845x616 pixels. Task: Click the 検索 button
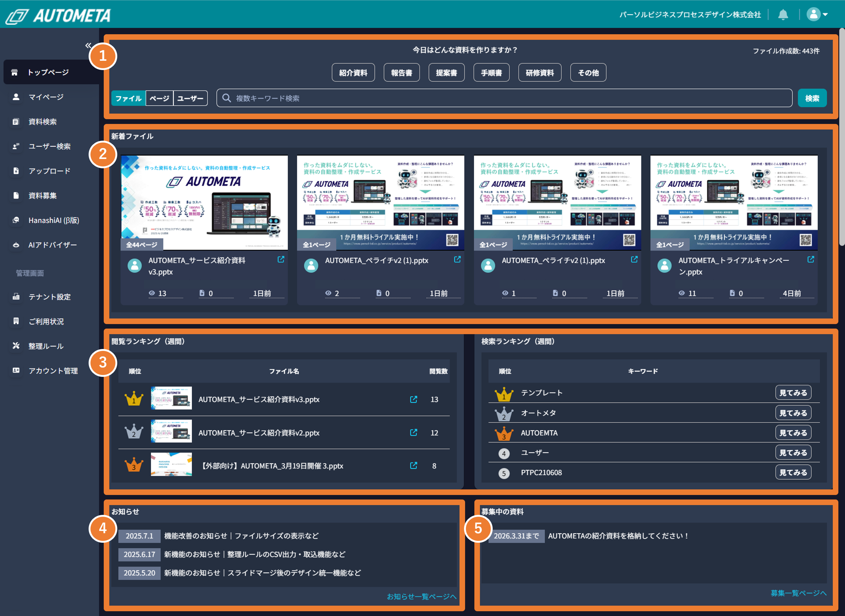(x=812, y=98)
